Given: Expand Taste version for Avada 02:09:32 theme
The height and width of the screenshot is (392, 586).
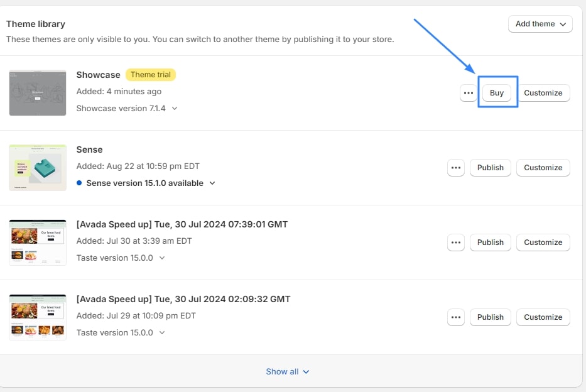Looking at the screenshot, I should tap(121, 332).
